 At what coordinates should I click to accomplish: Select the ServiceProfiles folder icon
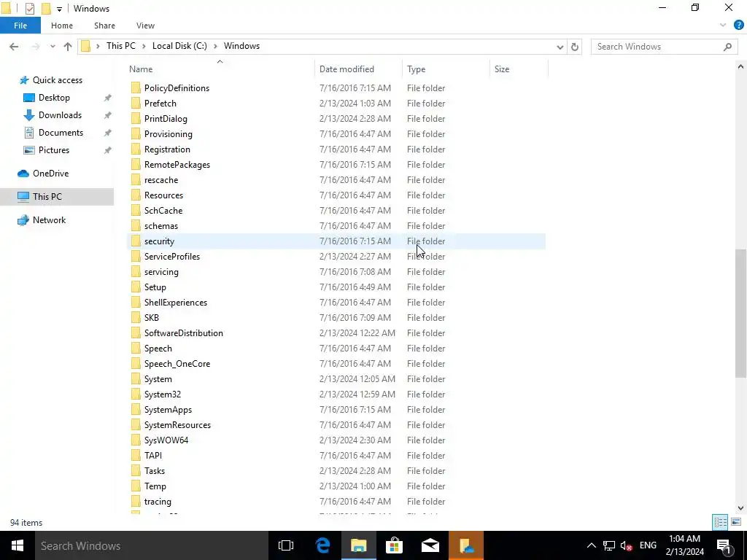136,256
